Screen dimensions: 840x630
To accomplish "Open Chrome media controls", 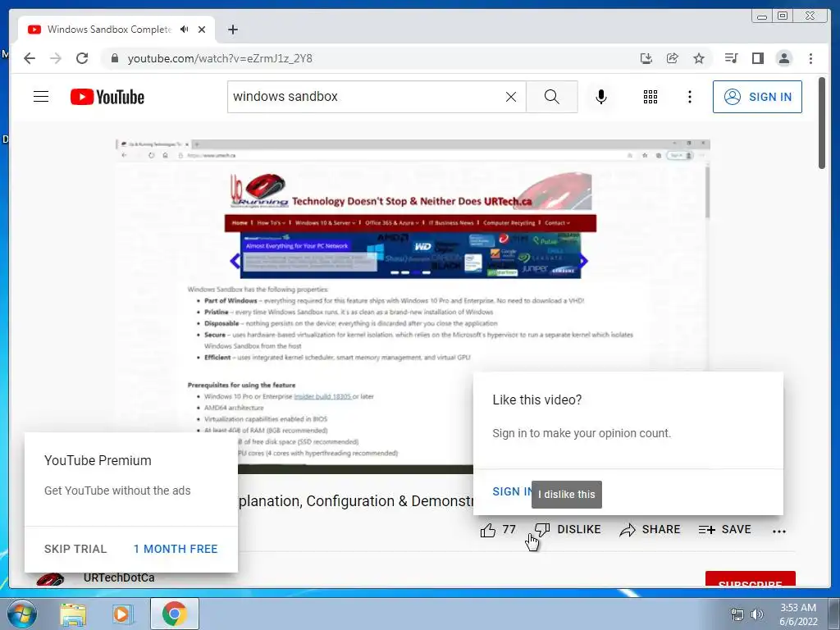I will (x=731, y=58).
